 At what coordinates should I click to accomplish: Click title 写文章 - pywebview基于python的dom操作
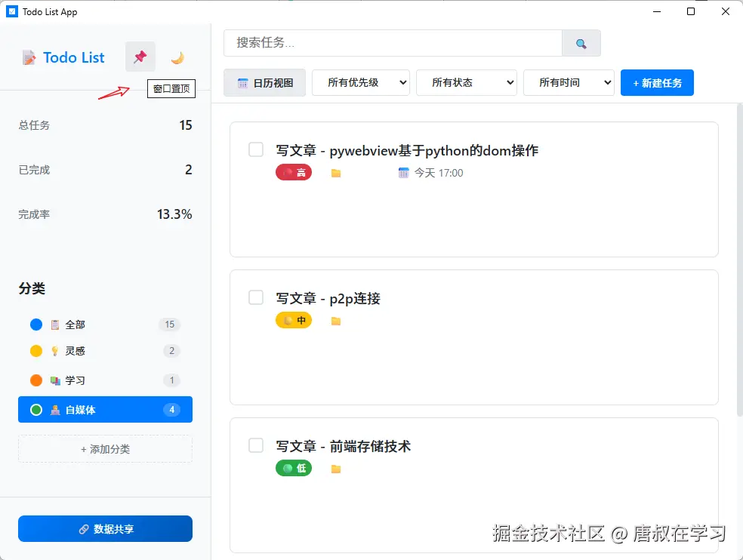pos(407,151)
